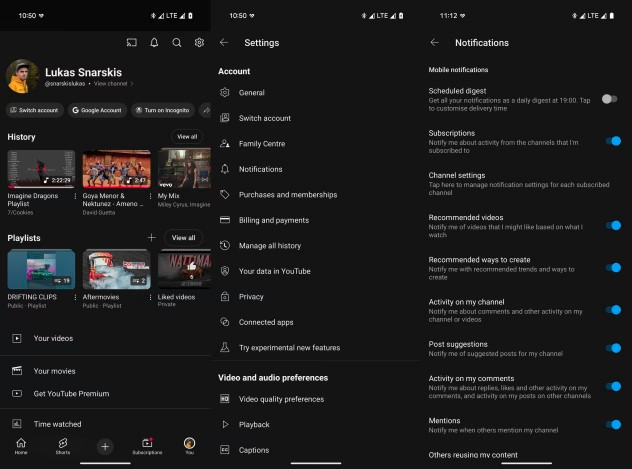
Task: Open Privacy lock icon
Action: (225, 297)
